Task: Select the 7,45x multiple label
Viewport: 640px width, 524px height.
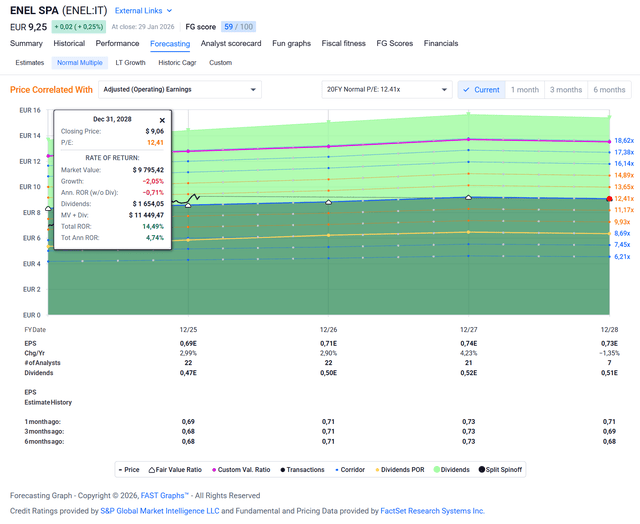Action: 622,245
